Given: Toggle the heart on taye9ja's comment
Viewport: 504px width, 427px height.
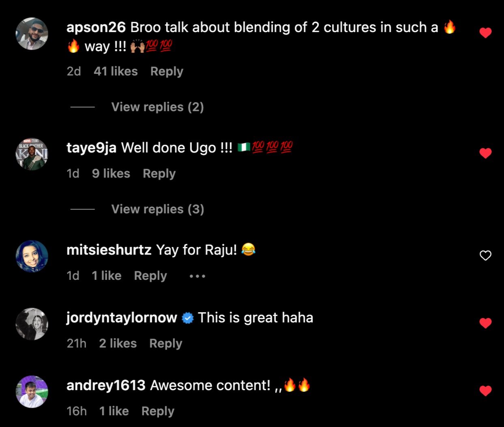Looking at the screenshot, I should point(485,153).
